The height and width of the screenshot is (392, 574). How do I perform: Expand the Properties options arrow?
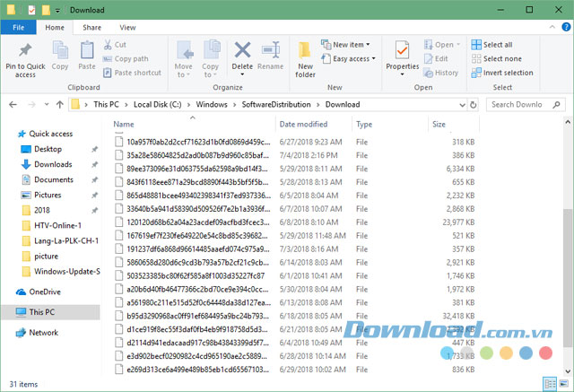pos(403,74)
